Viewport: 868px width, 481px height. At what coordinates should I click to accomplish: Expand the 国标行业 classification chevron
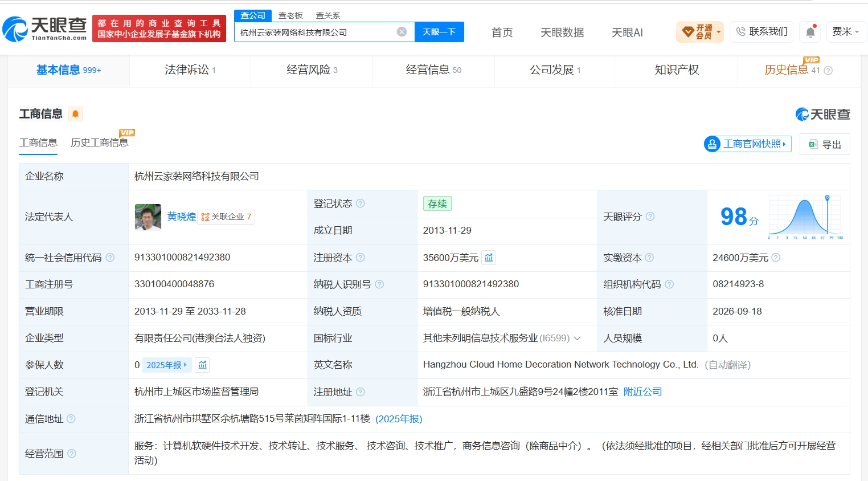[x=577, y=339]
